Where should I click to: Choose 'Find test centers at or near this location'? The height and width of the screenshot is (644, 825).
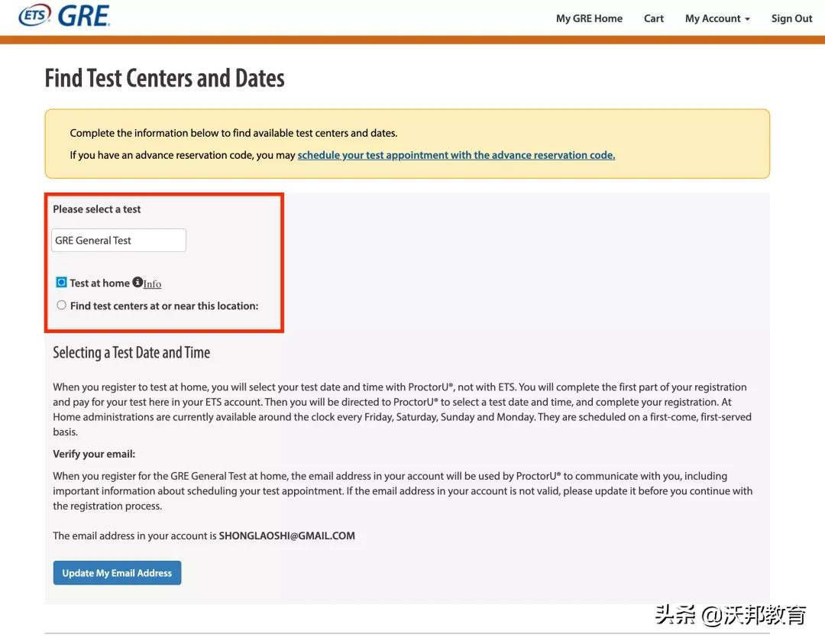[x=62, y=306]
